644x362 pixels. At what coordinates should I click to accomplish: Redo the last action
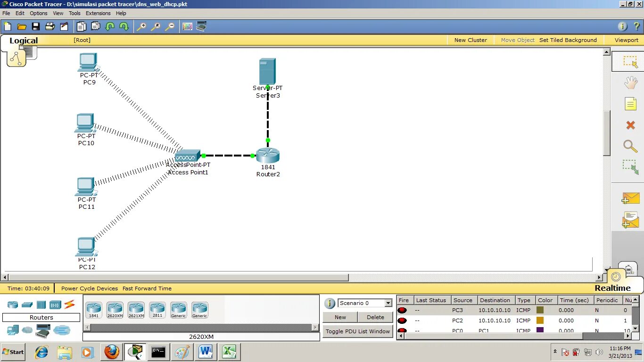pos(124,26)
